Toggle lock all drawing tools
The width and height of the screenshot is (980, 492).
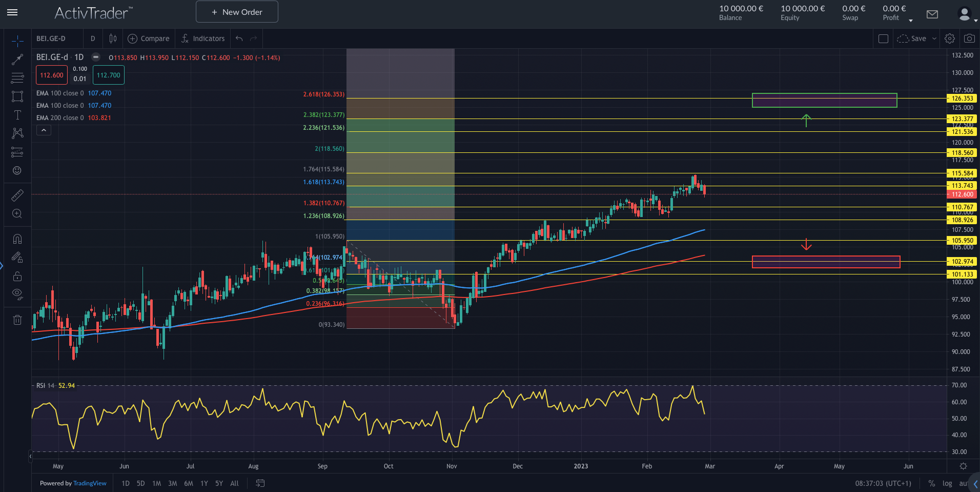click(x=17, y=276)
